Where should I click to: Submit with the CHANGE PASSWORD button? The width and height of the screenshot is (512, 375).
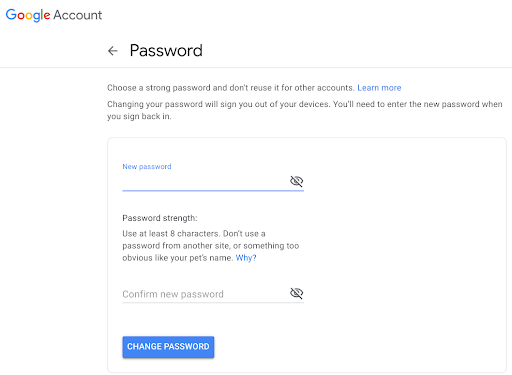(168, 347)
